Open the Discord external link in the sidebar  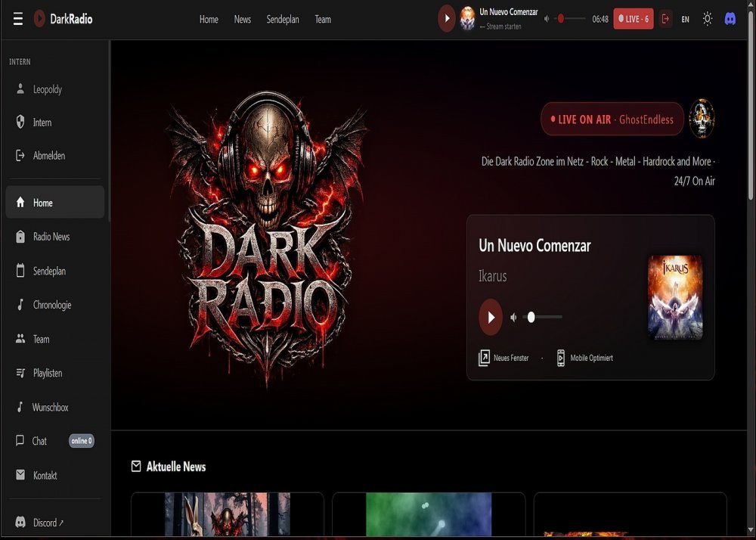point(48,523)
